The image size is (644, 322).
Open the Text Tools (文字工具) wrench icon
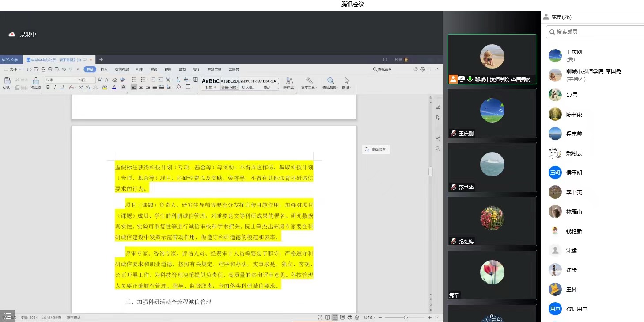[x=309, y=80]
